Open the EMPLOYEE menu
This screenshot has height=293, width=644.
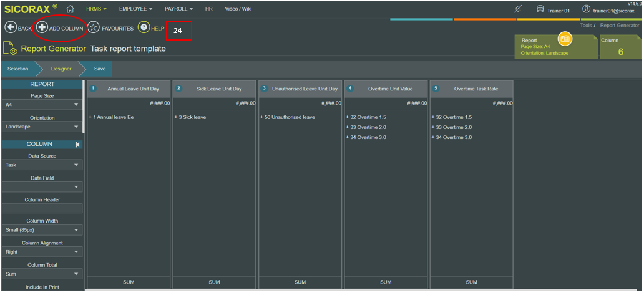coord(136,9)
